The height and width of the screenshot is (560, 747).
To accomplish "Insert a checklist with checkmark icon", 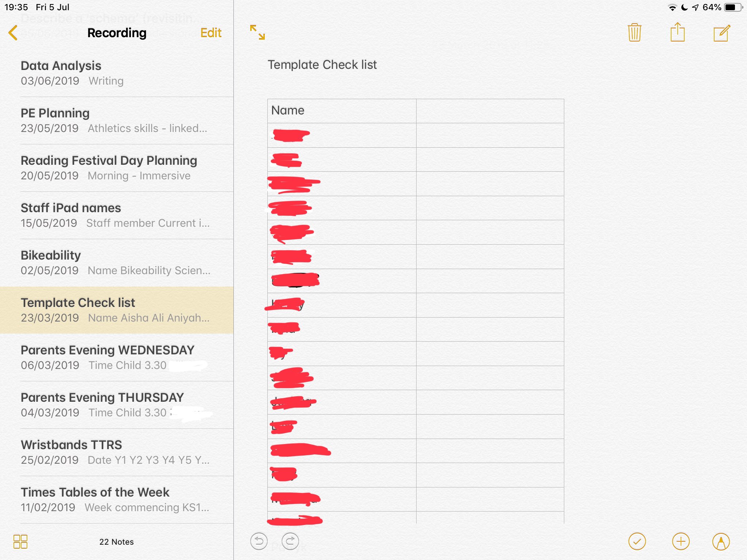I will (x=637, y=542).
